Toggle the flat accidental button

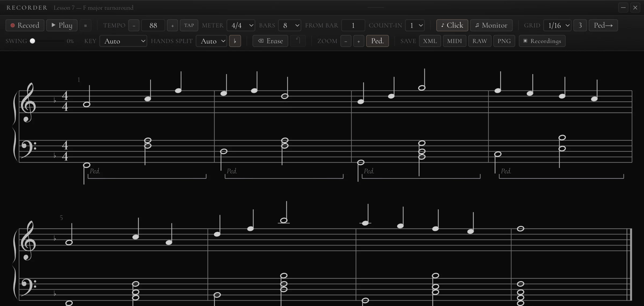(235, 41)
